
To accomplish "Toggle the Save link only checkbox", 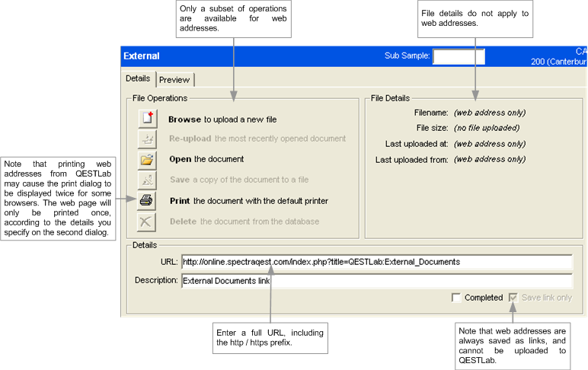I will click(513, 298).
